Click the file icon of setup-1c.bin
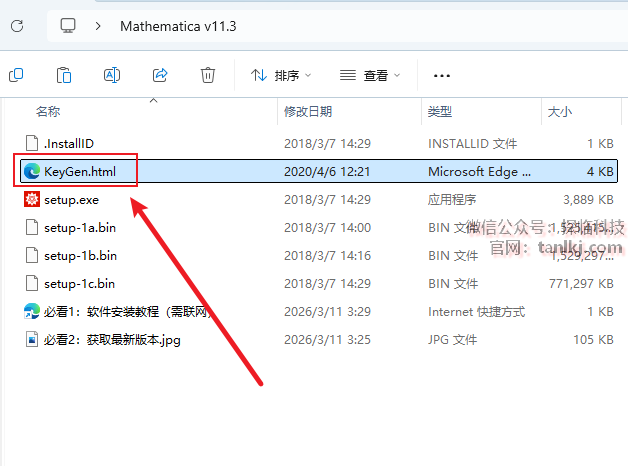Image resolution: width=628 pixels, height=466 pixels. pos(32,283)
